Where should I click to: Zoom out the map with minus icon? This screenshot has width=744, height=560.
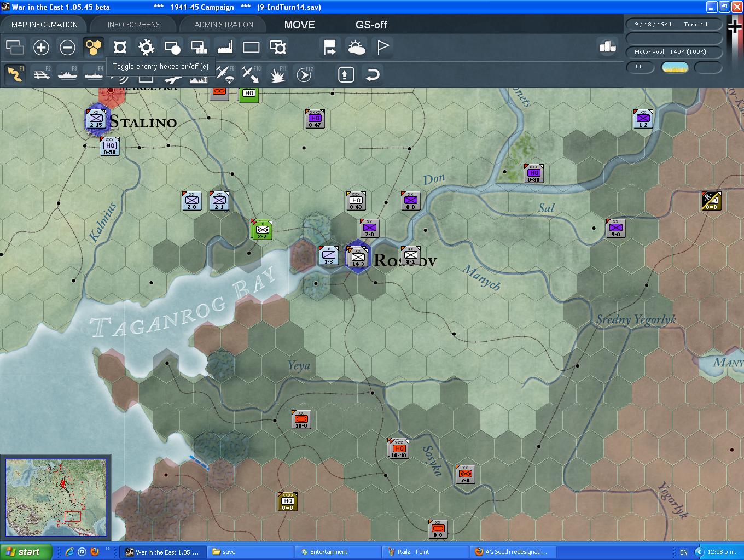(67, 48)
